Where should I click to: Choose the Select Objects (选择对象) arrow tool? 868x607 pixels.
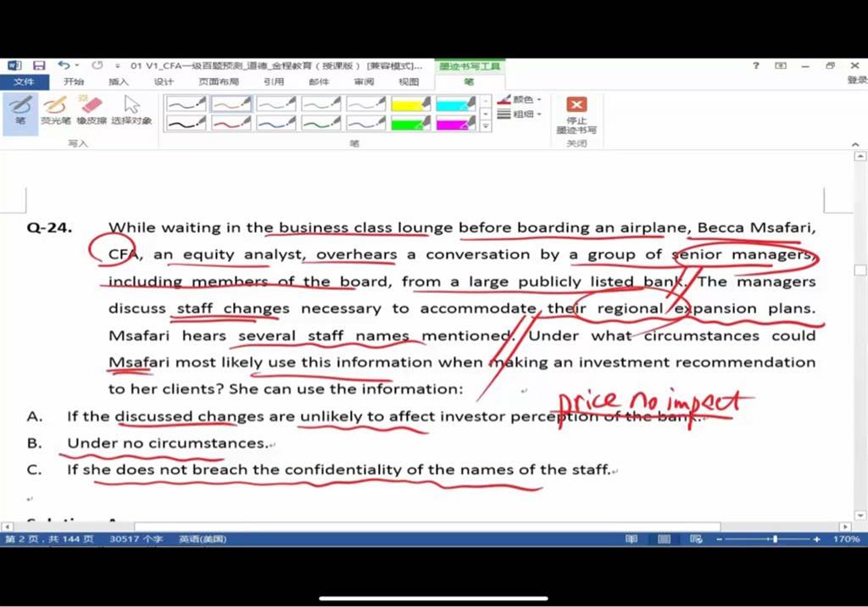coord(131,110)
